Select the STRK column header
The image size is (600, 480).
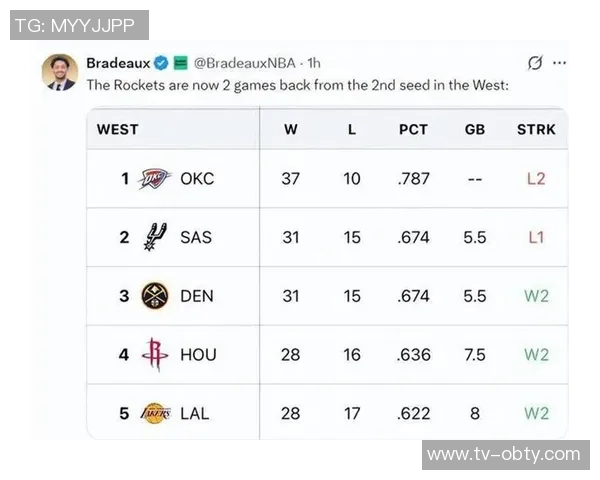tap(536, 129)
